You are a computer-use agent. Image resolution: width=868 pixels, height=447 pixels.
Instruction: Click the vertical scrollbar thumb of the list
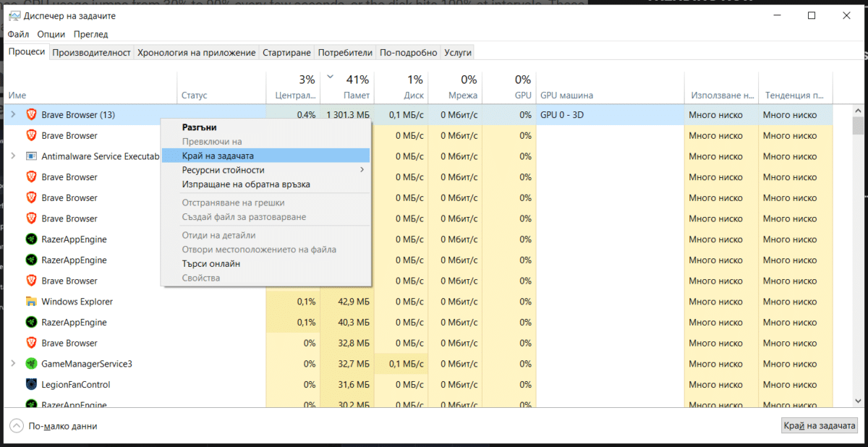(858, 127)
